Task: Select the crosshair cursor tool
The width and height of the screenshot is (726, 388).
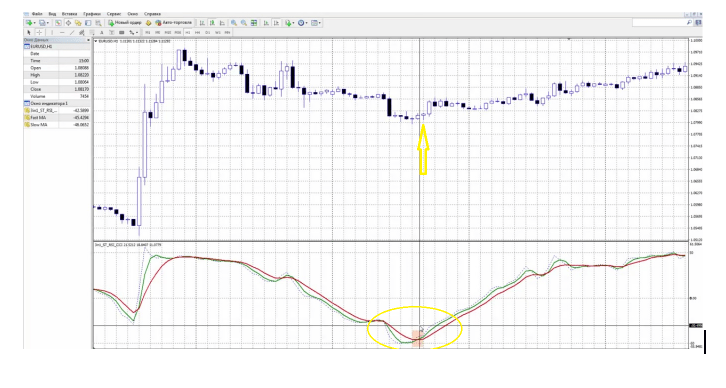Action: pos(39,32)
